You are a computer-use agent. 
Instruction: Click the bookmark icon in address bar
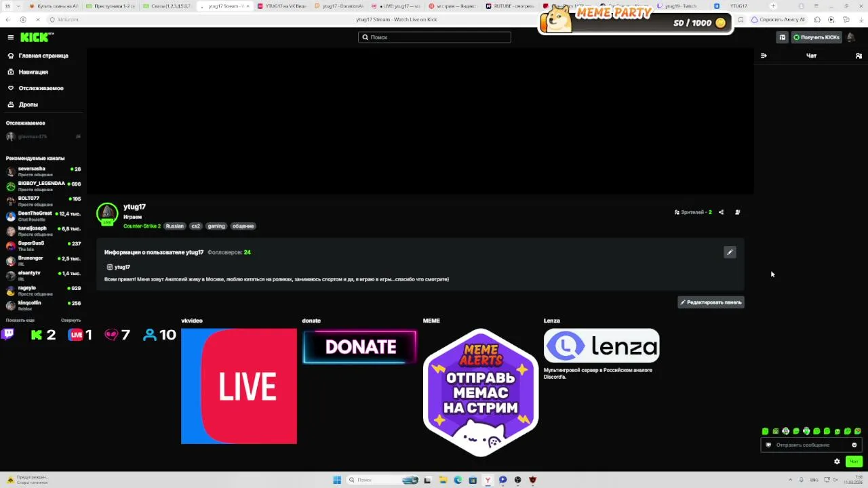[741, 20]
